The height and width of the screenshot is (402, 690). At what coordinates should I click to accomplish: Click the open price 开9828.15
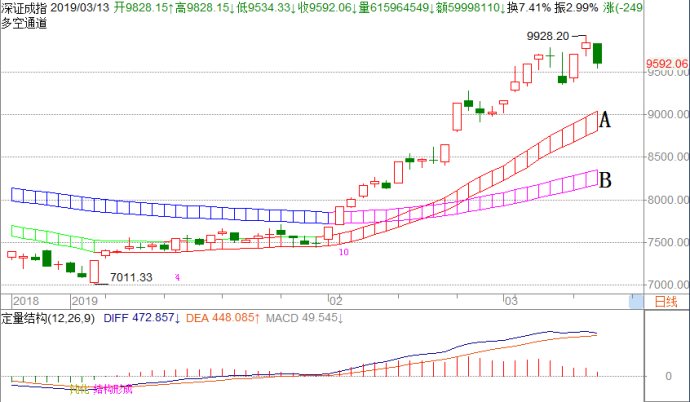pos(144,7)
